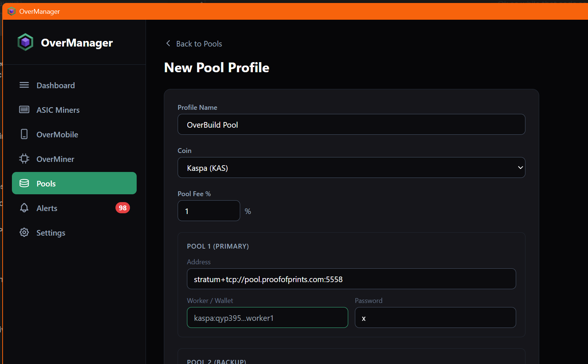Click the back chevron arrow icon
The image size is (588, 364).
[x=168, y=44]
